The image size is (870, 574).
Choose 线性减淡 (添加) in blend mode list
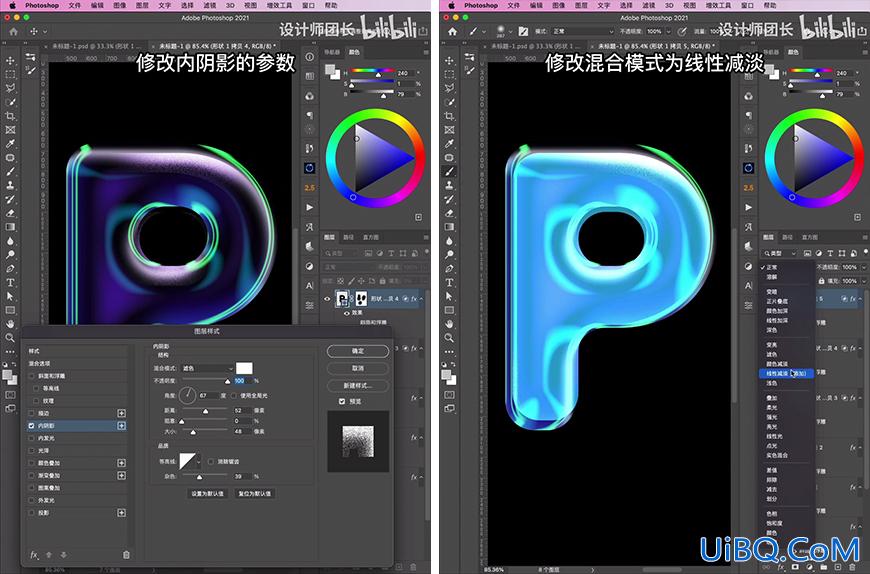(786, 374)
